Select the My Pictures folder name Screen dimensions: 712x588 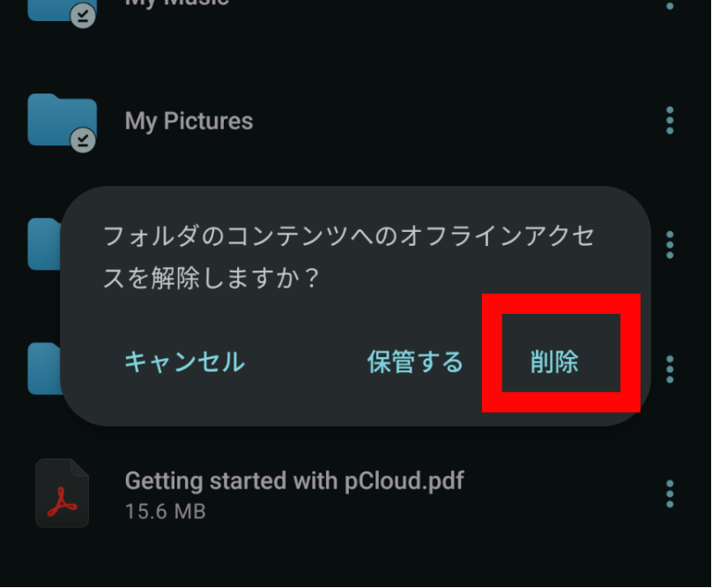pos(189,121)
